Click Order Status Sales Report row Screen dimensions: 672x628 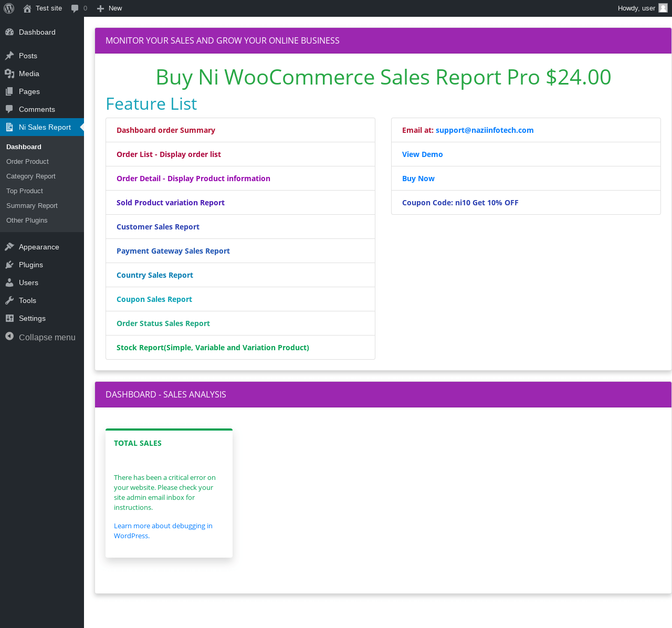point(240,323)
